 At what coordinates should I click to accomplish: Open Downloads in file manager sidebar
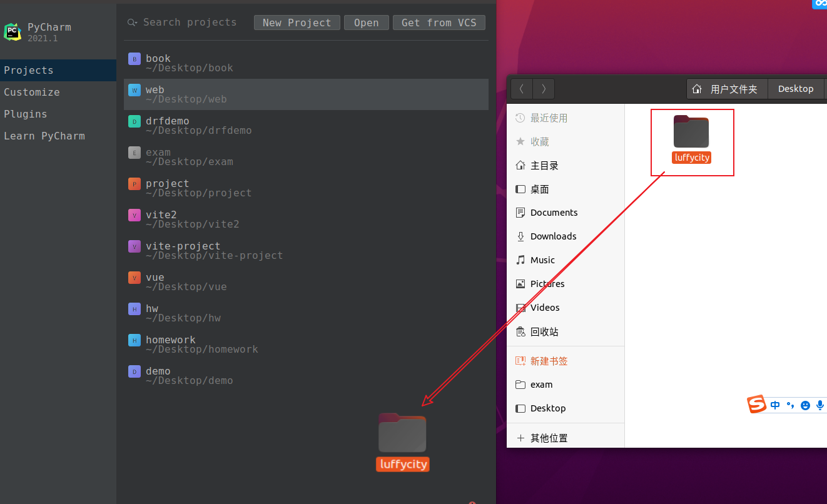566,236
